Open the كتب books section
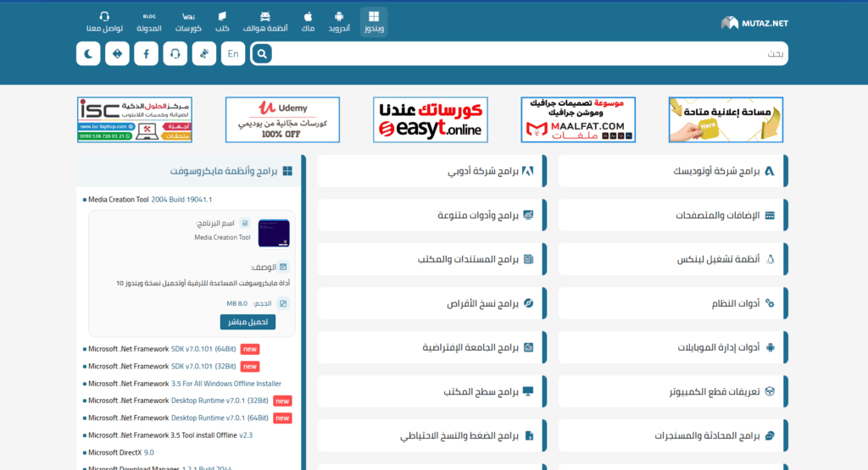This screenshot has width=868, height=470. pos(222,21)
